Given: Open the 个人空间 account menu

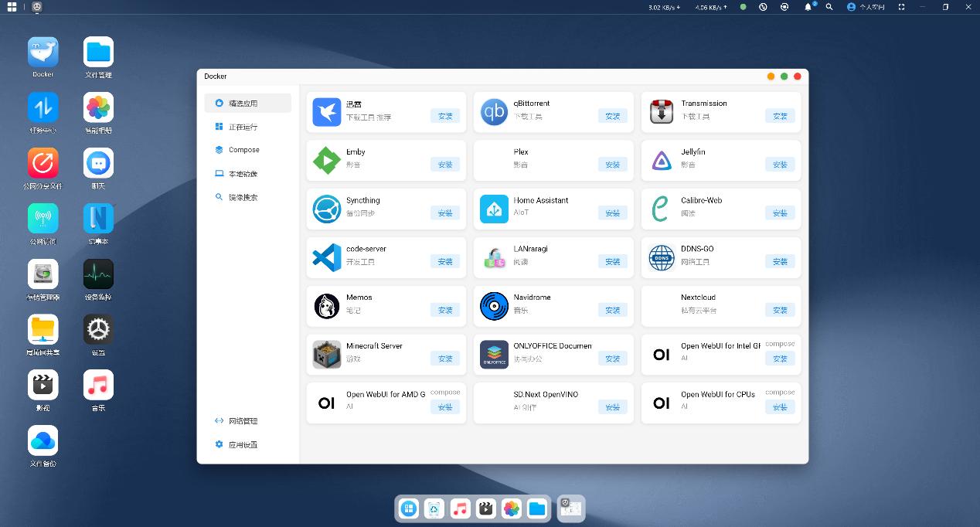Looking at the screenshot, I should pyautogui.click(x=865, y=7).
